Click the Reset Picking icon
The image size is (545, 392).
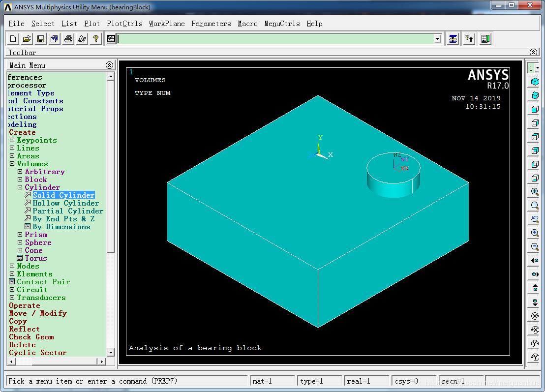tap(469, 39)
